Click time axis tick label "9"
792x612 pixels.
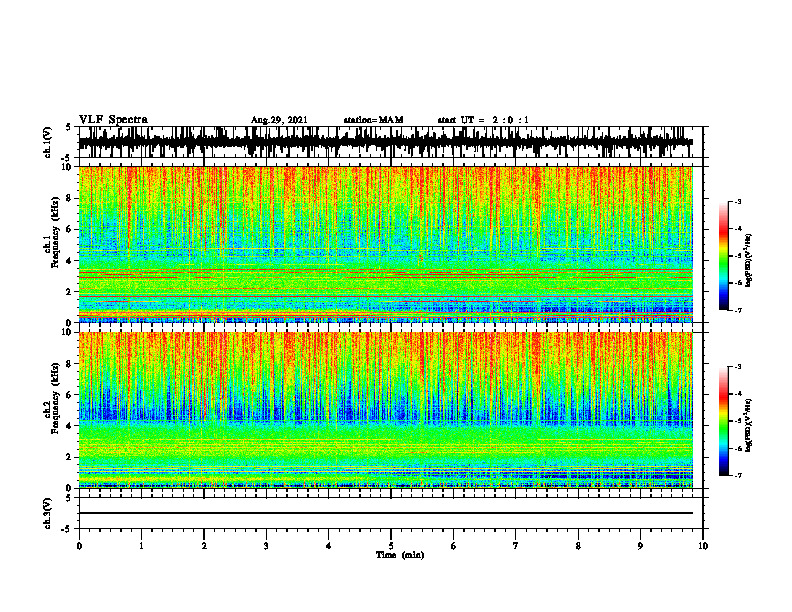pyautogui.click(x=640, y=546)
